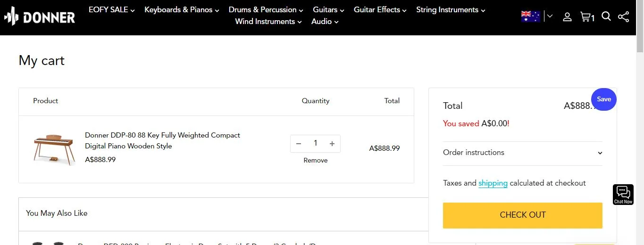Click the Donner logo
Screen dimensions: 644x245
click(40, 17)
